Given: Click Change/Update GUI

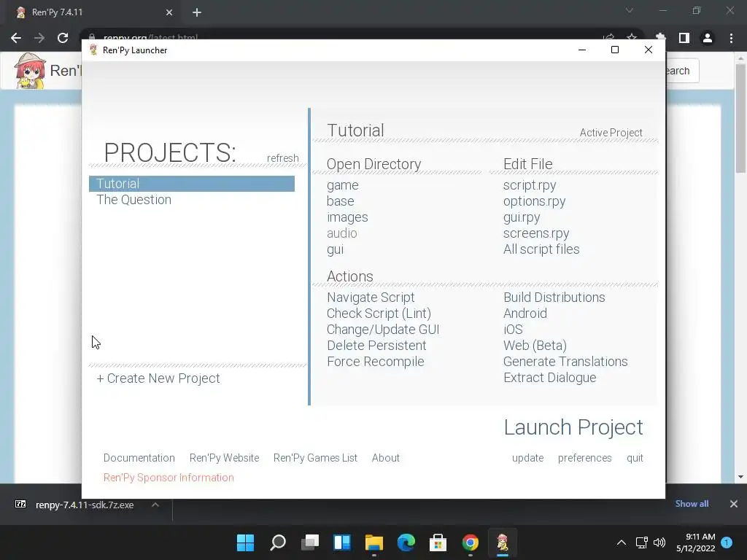Looking at the screenshot, I should tap(383, 330).
